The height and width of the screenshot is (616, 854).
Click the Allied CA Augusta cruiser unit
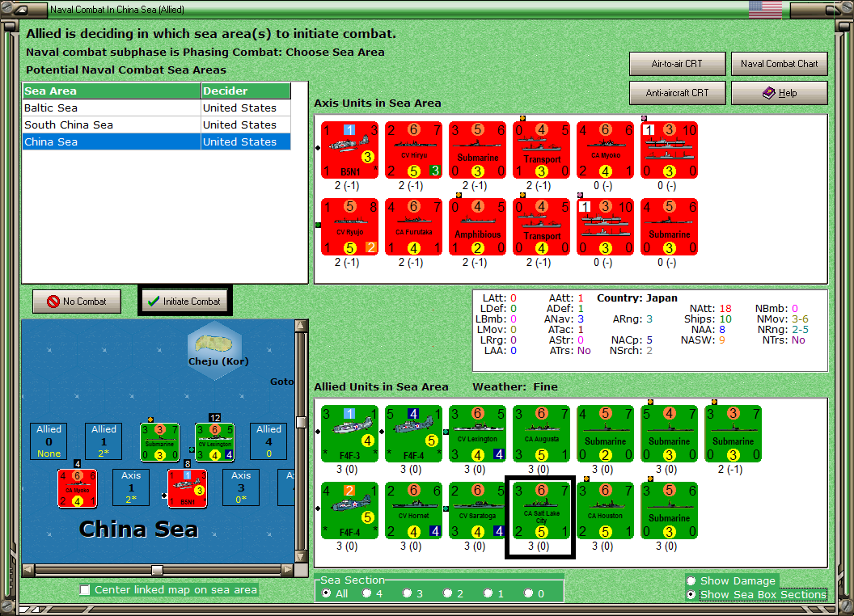pyautogui.click(x=541, y=433)
